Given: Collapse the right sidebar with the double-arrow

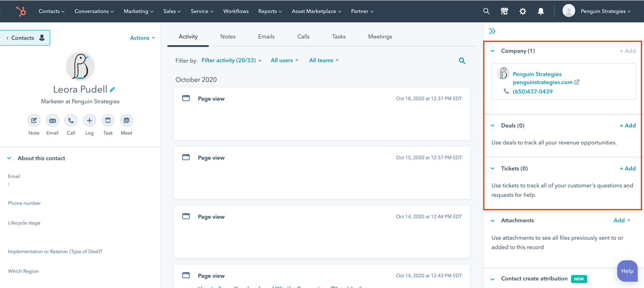Looking at the screenshot, I should pos(492,31).
